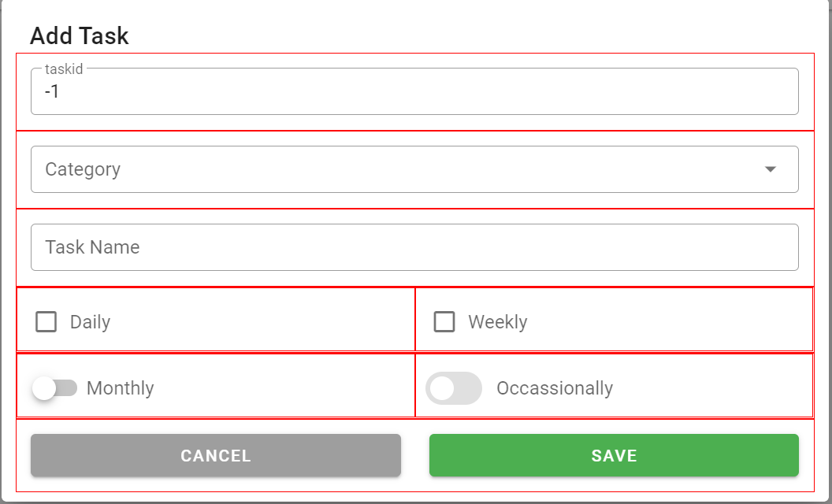
Task: Click the "-1" value in taskid
Action: [x=52, y=92]
